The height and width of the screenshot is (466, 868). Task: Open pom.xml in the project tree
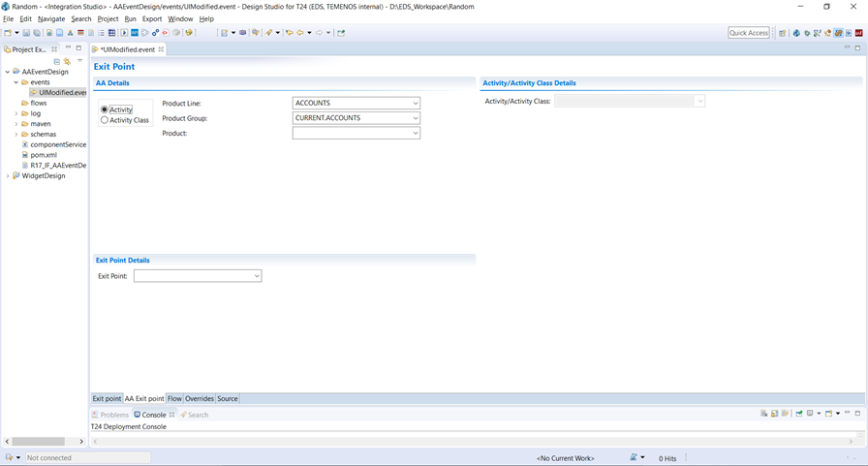pyautogui.click(x=43, y=155)
